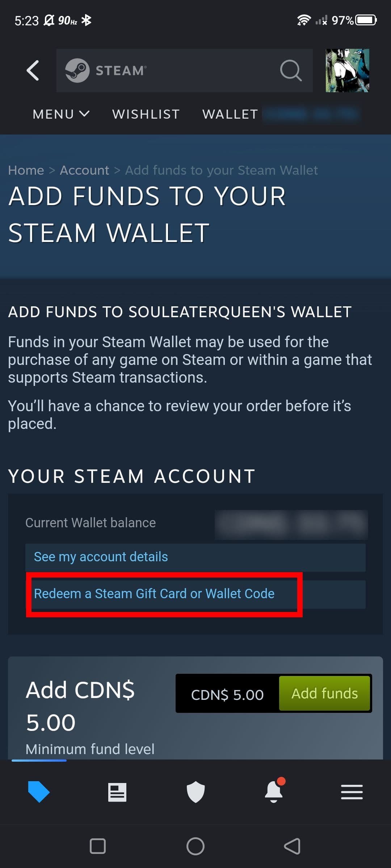Open the News feed icon
Screen dimensions: 391x868
point(117,792)
